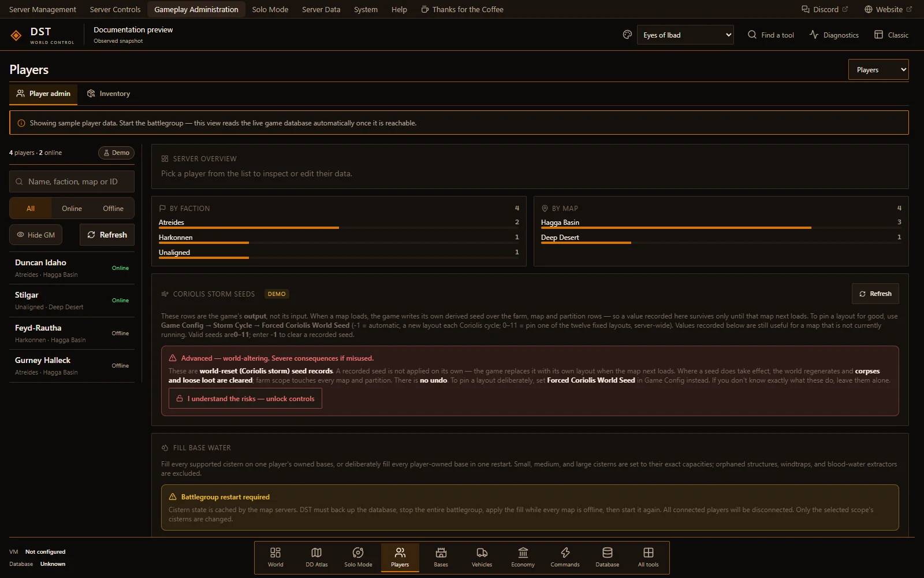Open Diagnostics panel
The height and width of the screenshot is (578, 924).
[x=834, y=35]
